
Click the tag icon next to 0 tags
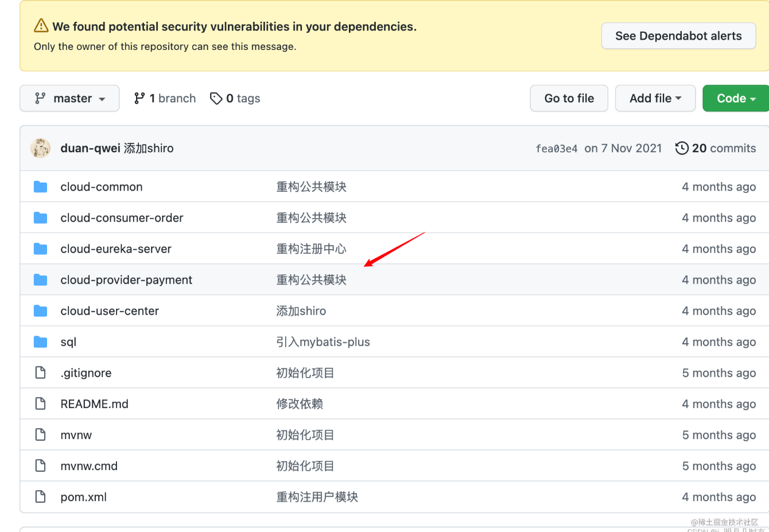216,98
